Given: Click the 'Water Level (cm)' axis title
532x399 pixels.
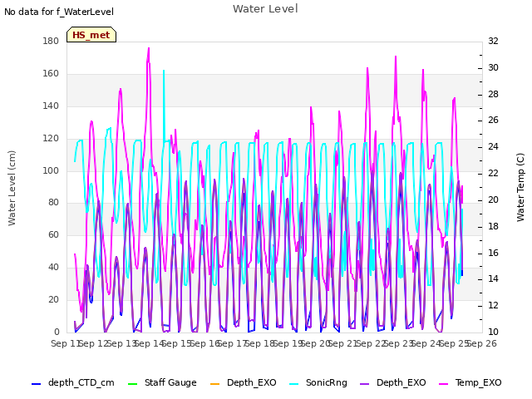Looking at the screenshot, I should [12, 189].
